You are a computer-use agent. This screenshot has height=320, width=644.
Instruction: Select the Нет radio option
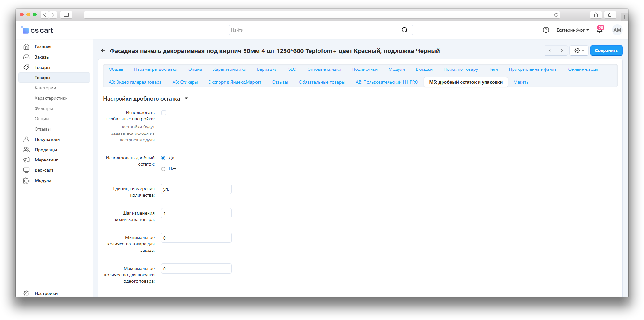(x=163, y=169)
